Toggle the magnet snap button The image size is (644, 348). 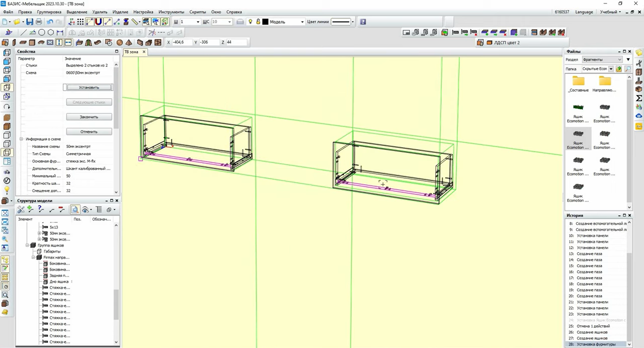(98, 22)
